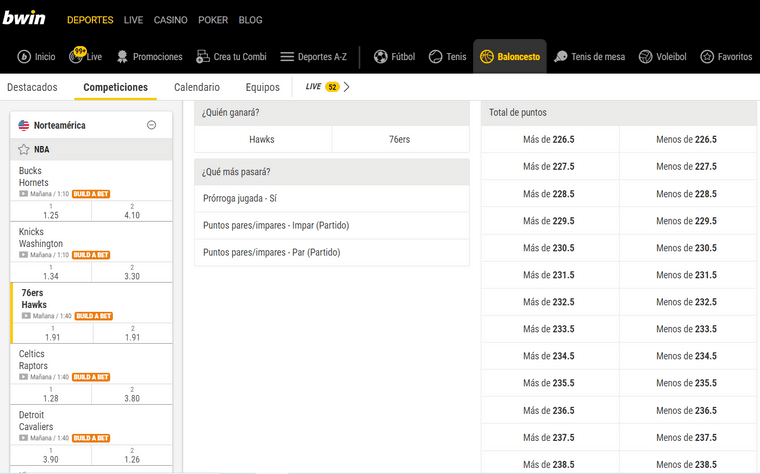Viewport: 760px width, 474px height.
Task: Click the Detroit Cavaliers video stream icon
Action: click(x=23, y=438)
